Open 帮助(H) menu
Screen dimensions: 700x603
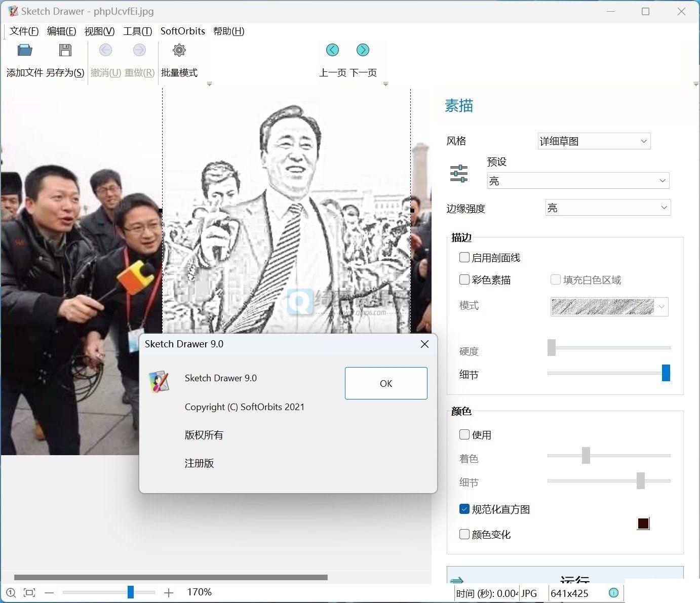(229, 31)
